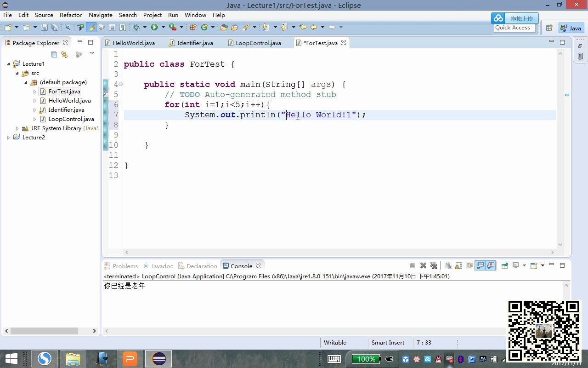The height and width of the screenshot is (368, 588).
Task: Click the 100% battery indicator in the taskbar
Action: click(366, 359)
